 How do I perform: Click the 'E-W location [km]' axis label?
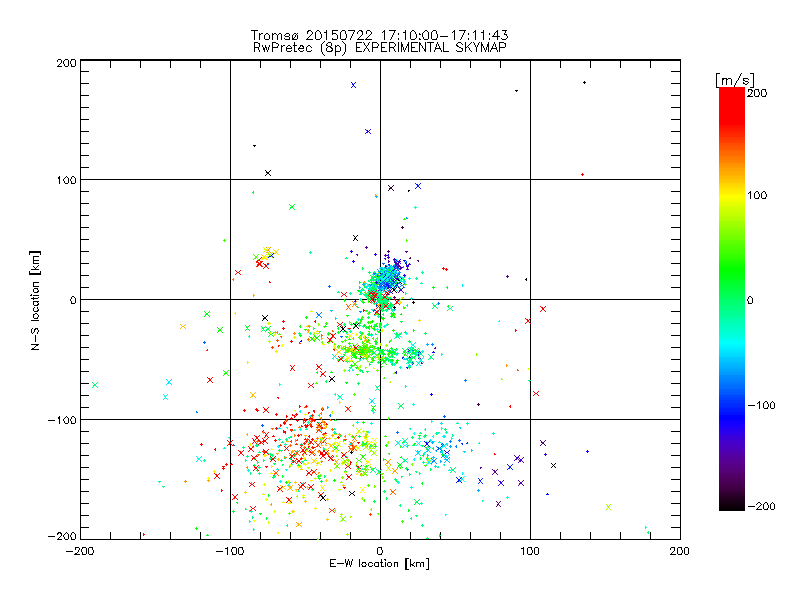[380, 564]
